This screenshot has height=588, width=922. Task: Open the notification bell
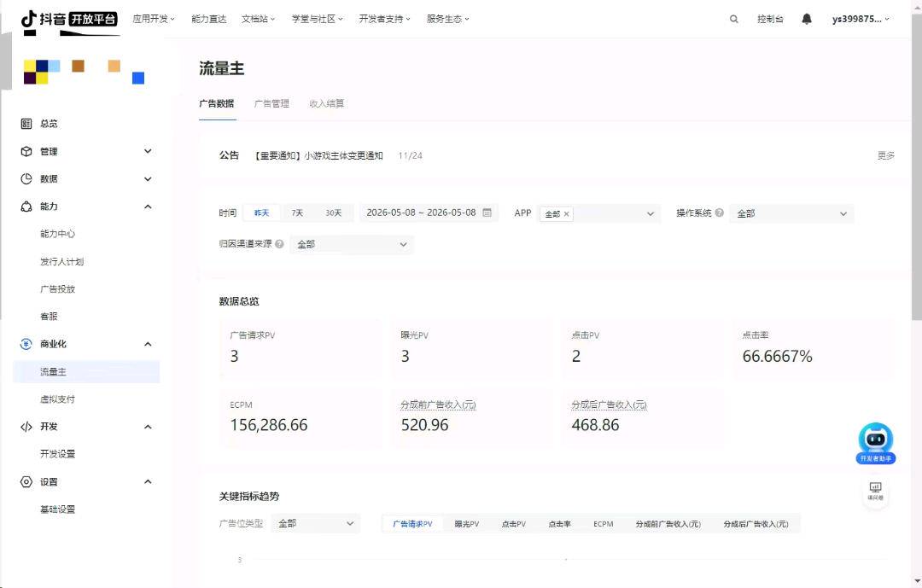point(807,19)
